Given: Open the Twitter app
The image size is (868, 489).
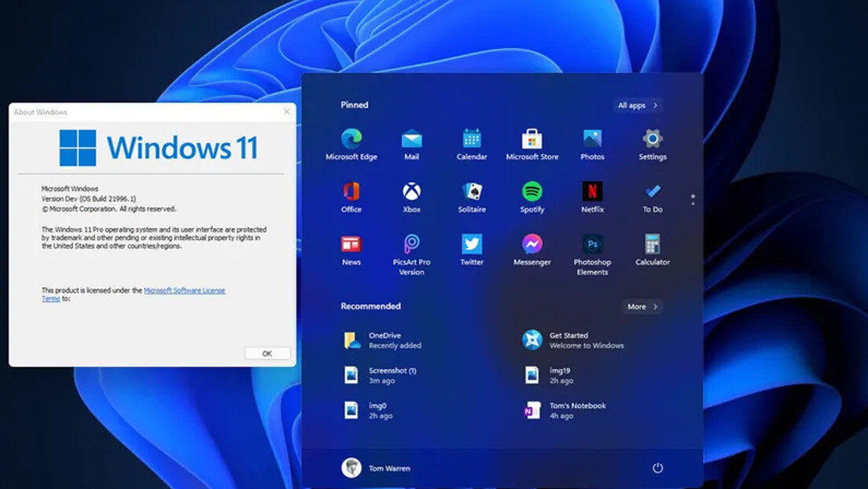Looking at the screenshot, I should pyautogui.click(x=472, y=249).
